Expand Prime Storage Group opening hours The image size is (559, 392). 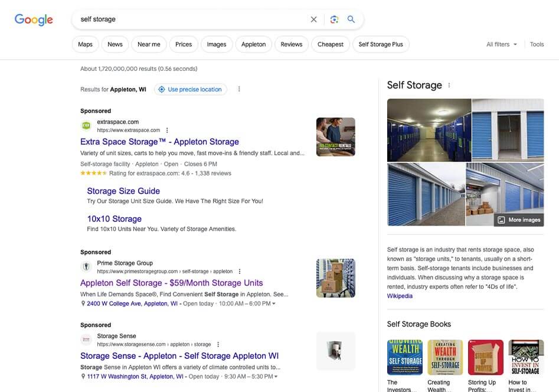click(x=274, y=304)
